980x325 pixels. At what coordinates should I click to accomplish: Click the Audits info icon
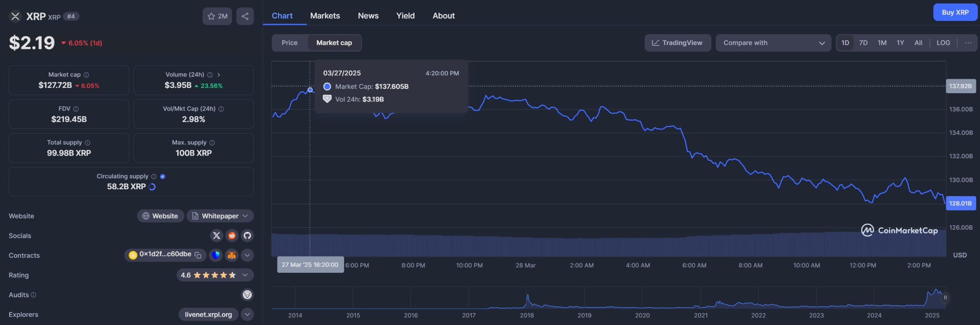point(33,295)
